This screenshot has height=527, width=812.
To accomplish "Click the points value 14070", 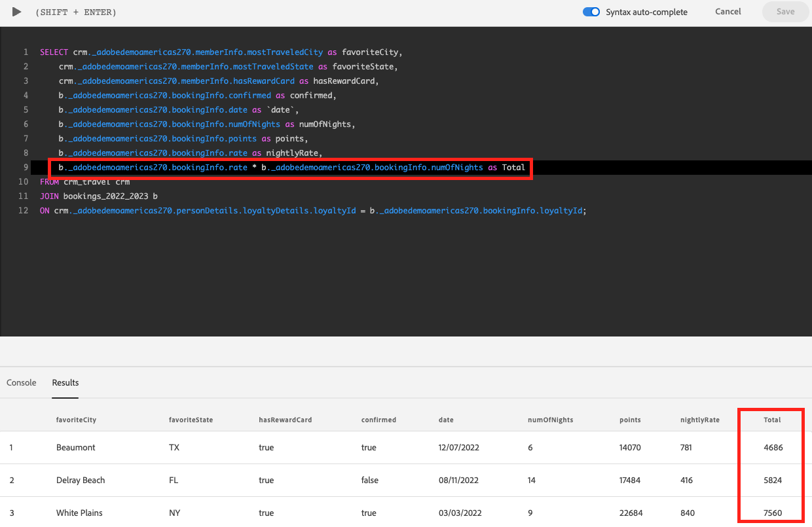I will (630, 448).
